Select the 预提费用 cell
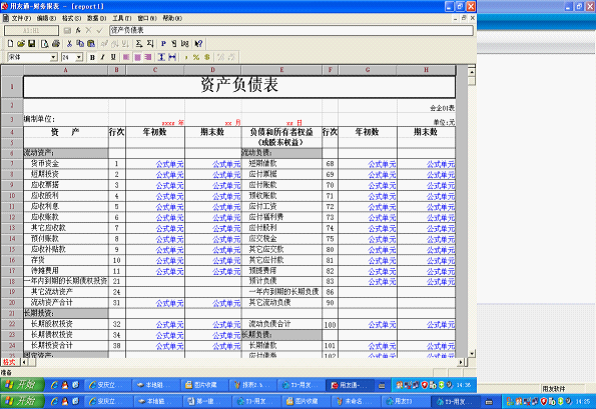This screenshot has width=596, height=409. [x=282, y=271]
